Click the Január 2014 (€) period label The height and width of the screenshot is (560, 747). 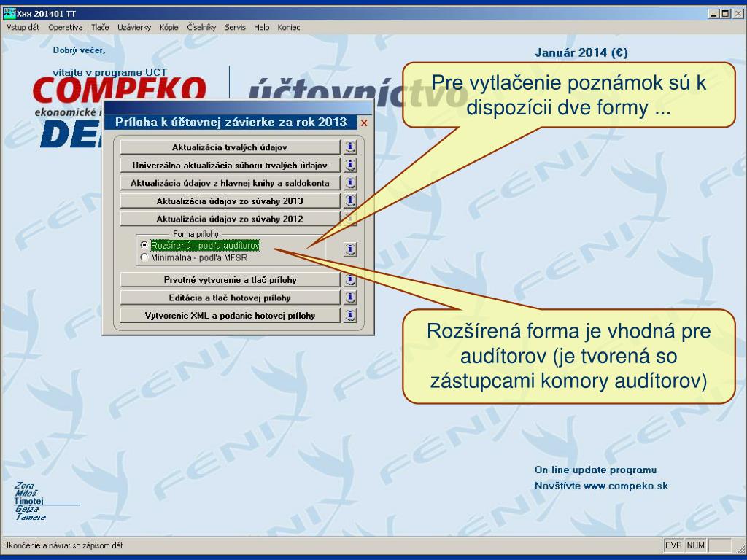[x=581, y=52]
